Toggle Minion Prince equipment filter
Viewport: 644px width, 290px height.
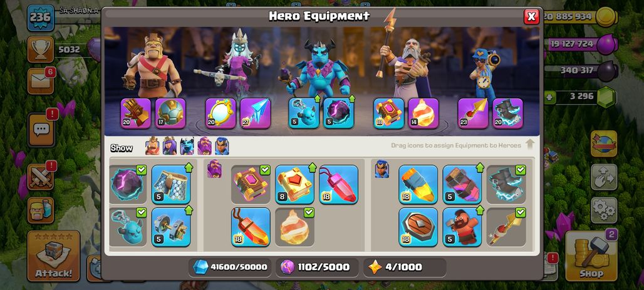click(x=187, y=146)
